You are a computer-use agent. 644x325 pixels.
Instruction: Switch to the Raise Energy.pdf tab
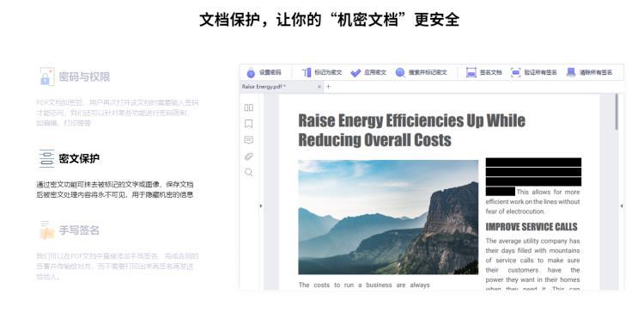264,87
